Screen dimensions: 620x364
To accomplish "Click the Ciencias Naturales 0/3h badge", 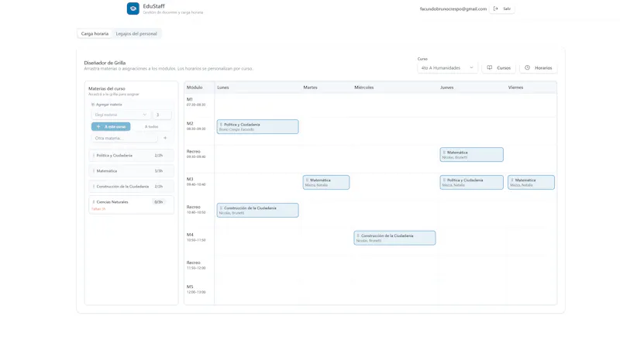I will pos(159,202).
